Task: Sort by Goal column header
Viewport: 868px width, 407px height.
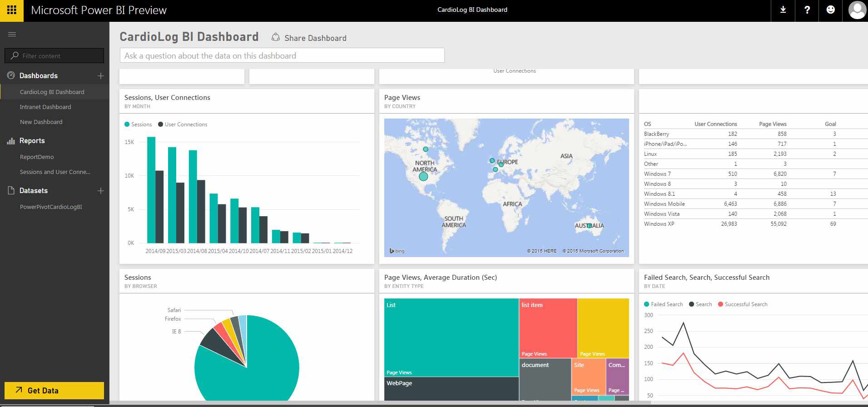Action: click(x=830, y=124)
